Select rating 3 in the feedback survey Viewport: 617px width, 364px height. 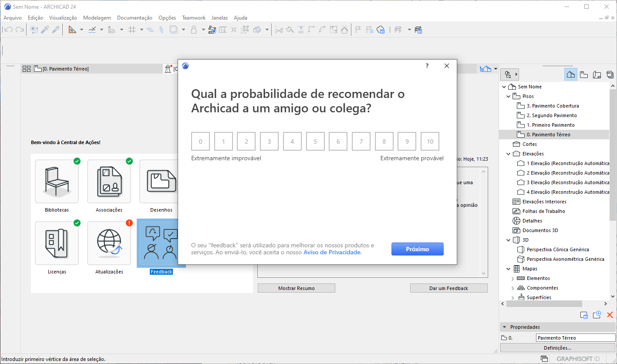pyautogui.click(x=270, y=142)
